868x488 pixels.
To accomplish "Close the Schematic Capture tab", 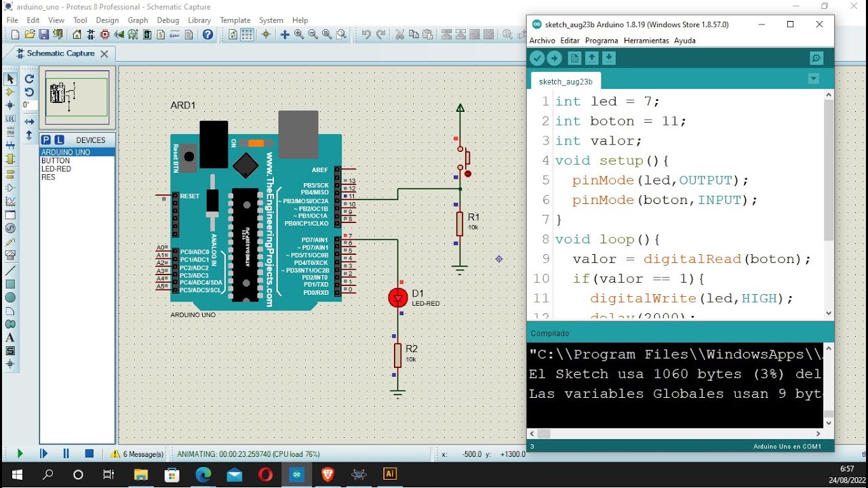I will click(x=104, y=54).
